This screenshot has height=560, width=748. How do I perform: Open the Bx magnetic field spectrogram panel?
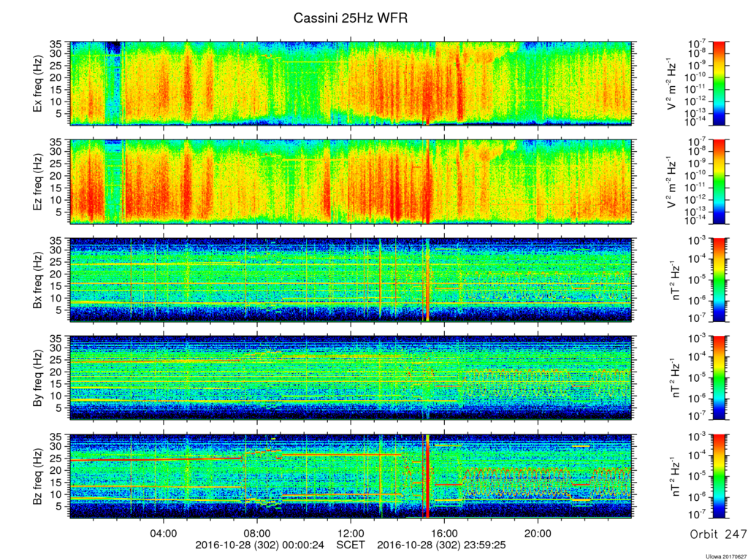coord(351,280)
